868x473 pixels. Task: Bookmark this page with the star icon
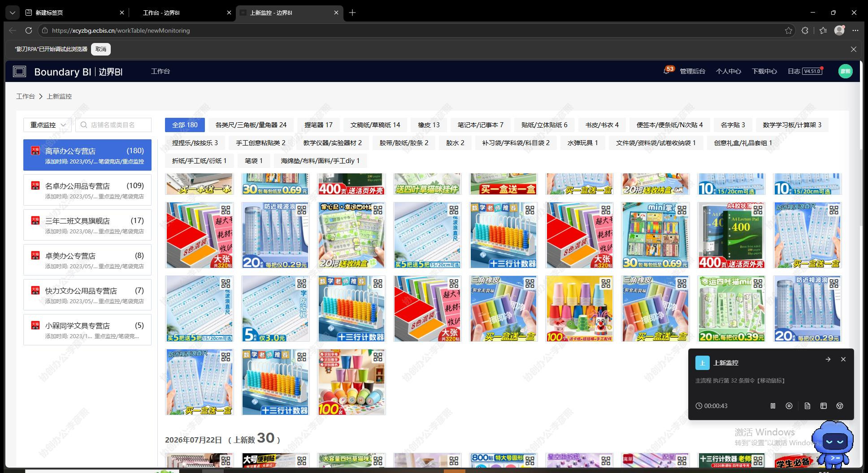(789, 30)
